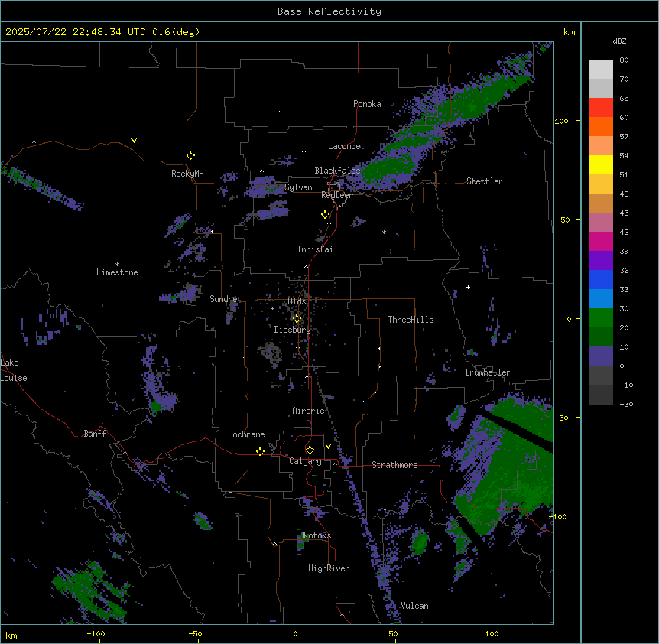Image resolution: width=659 pixels, height=644 pixels.
Task: Pick the purple 36-39 dBZ legend swatch
Action: click(x=601, y=261)
